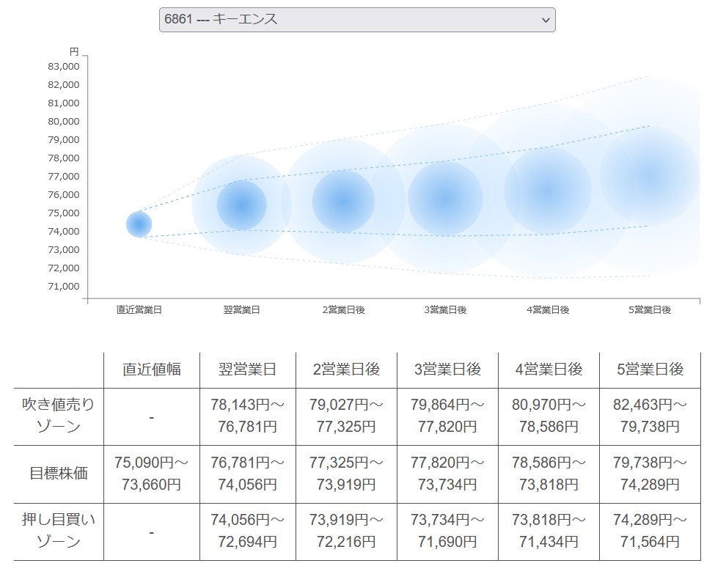Click the 円 unit label on the axis
Viewport: 715px width, 588px height.
74,51
